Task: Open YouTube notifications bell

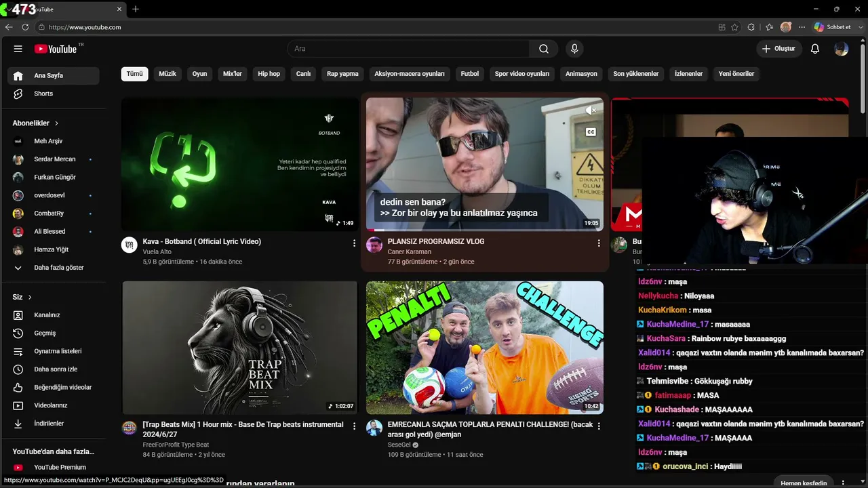Action: 815,49
